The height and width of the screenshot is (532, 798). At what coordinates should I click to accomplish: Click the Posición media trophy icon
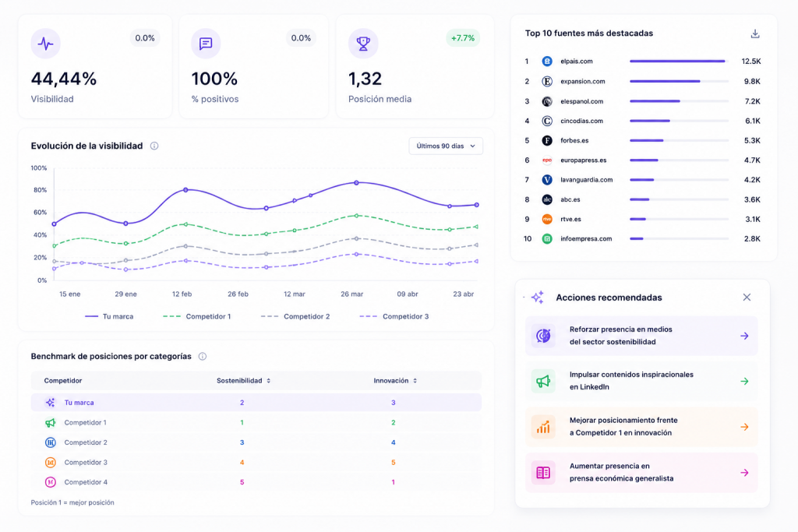pyautogui.click(x=363, y=44)
